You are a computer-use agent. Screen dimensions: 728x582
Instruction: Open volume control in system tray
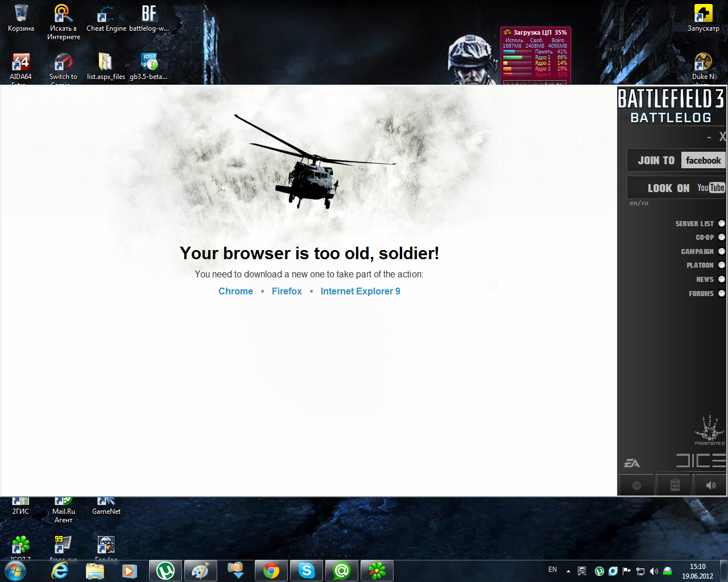(654, 571)
